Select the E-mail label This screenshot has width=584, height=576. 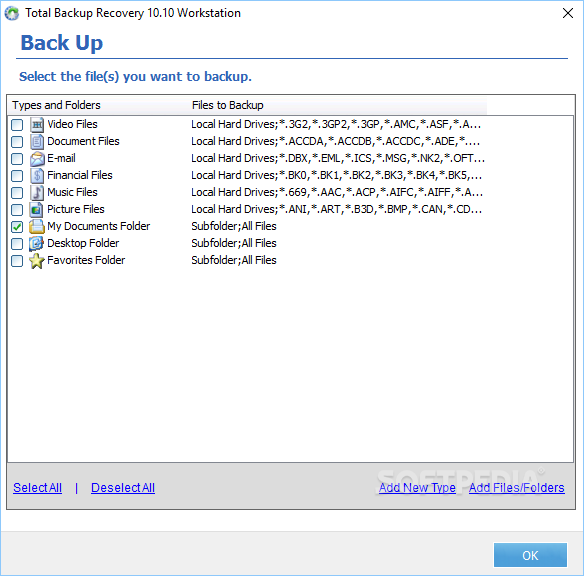click(x=61, y=158)
